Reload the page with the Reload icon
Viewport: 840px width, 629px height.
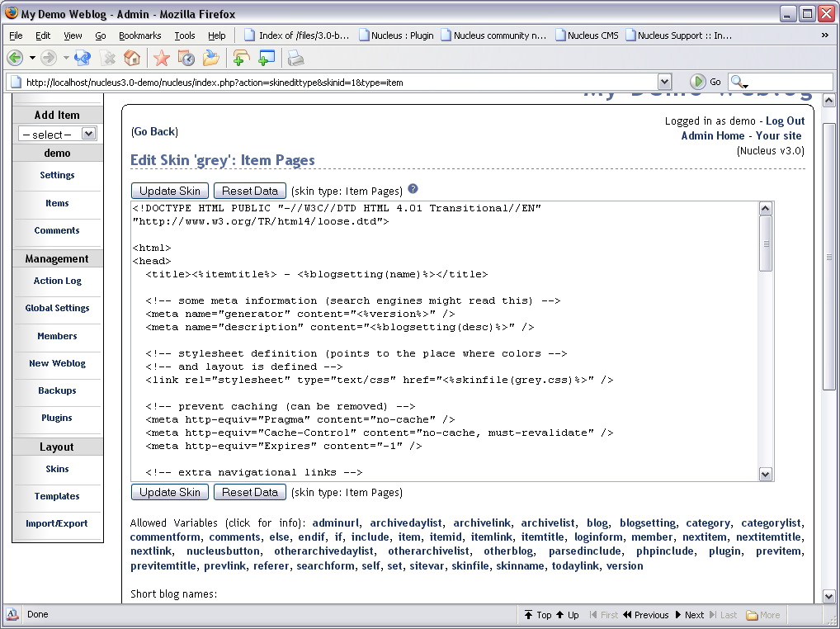click(83, 58)
